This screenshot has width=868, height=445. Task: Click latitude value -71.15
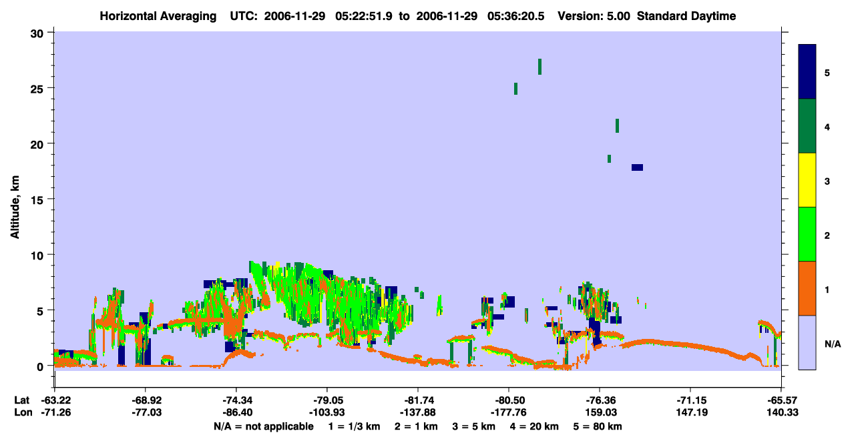[x=690, y=400]
